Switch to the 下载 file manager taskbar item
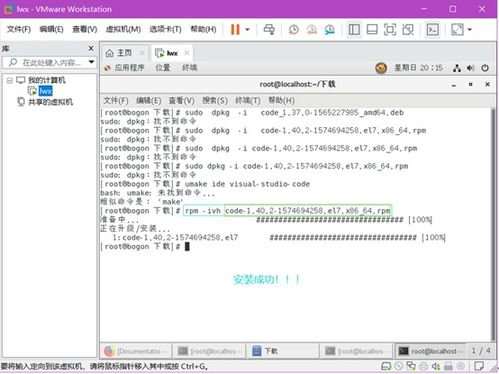 282,351
